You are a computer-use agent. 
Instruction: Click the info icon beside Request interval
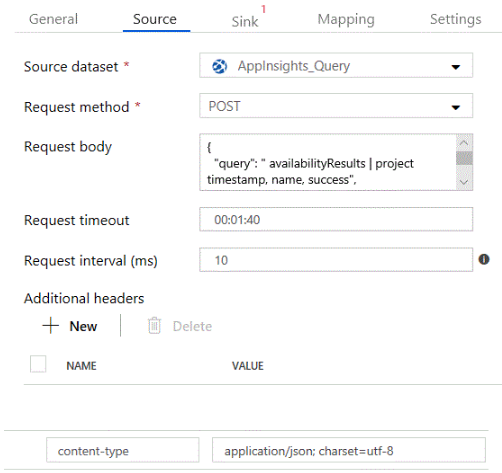[x=484, y=259]
